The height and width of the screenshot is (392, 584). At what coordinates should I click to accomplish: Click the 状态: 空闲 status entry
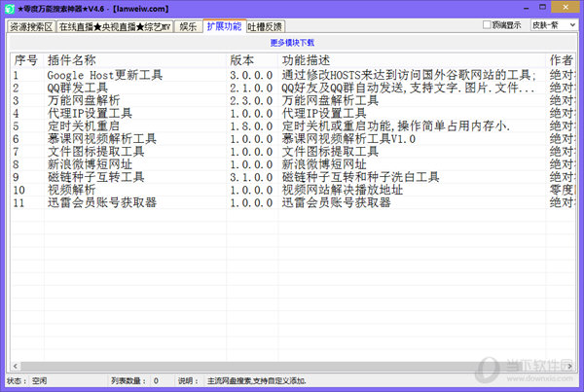pos(27,381)
